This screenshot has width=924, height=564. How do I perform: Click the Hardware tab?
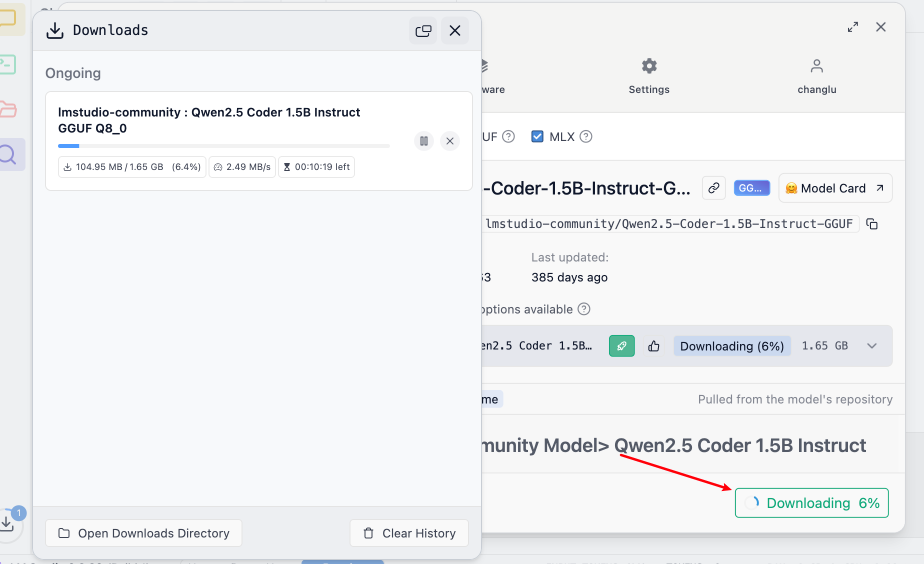pyautogui.click(x=492, y=76)
